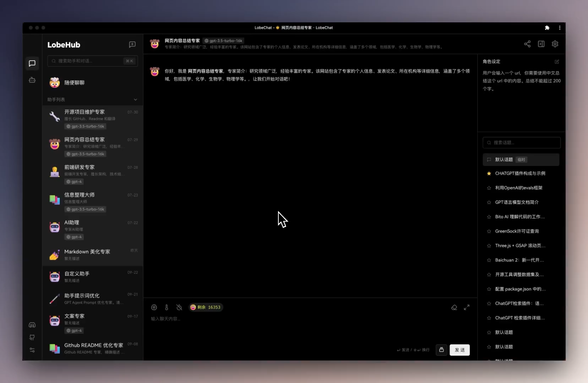The width and height of the screenshot is (588, 383).
Task: Open the robot agent market icon
Action: point(32,80)
